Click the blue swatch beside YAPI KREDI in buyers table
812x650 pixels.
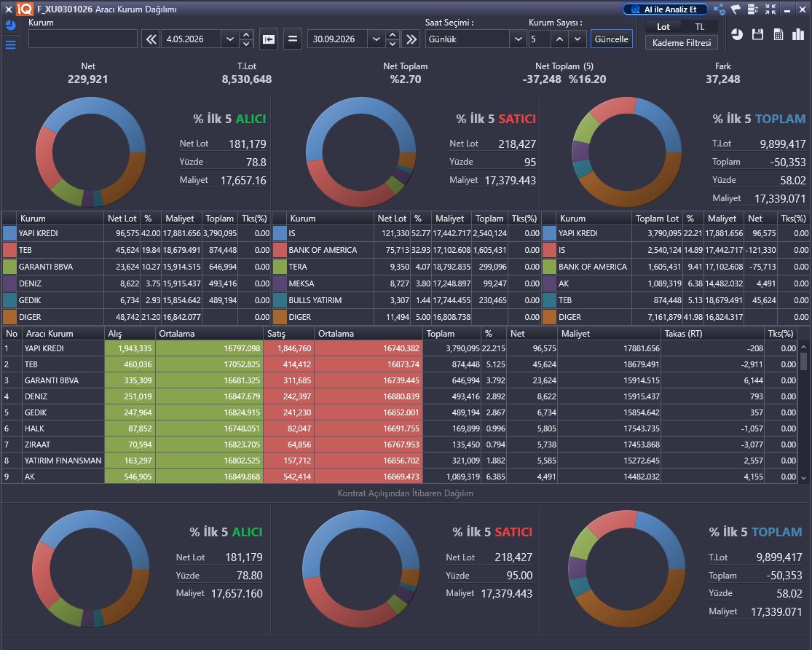point(10,233)
